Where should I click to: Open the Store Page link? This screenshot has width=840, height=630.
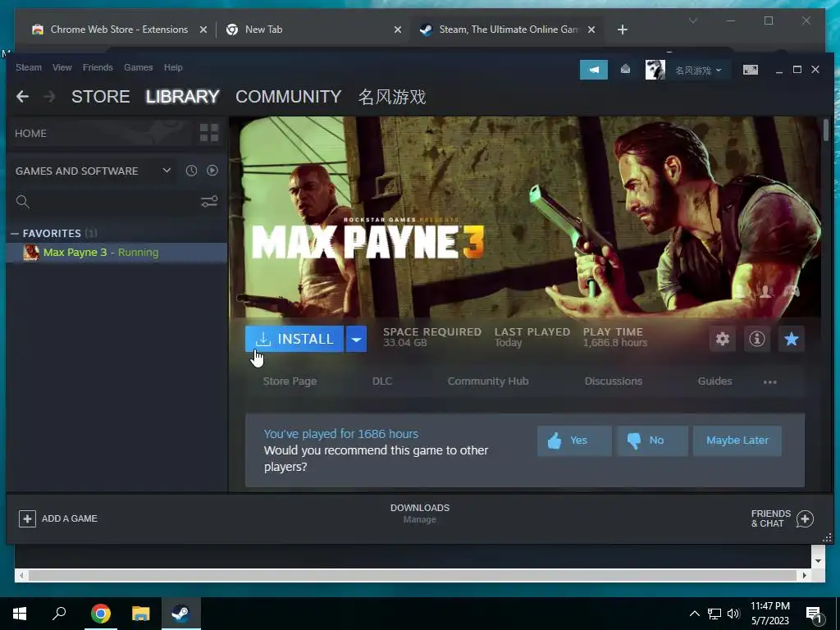tap(290, 381)
